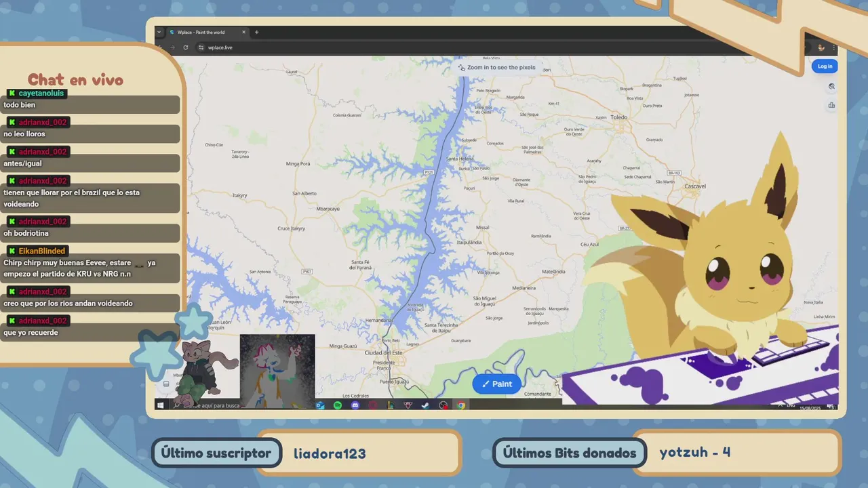Screen dimensions: 868x488
Task: Click the chat message oh bodriotina
Action: [26, 233]
